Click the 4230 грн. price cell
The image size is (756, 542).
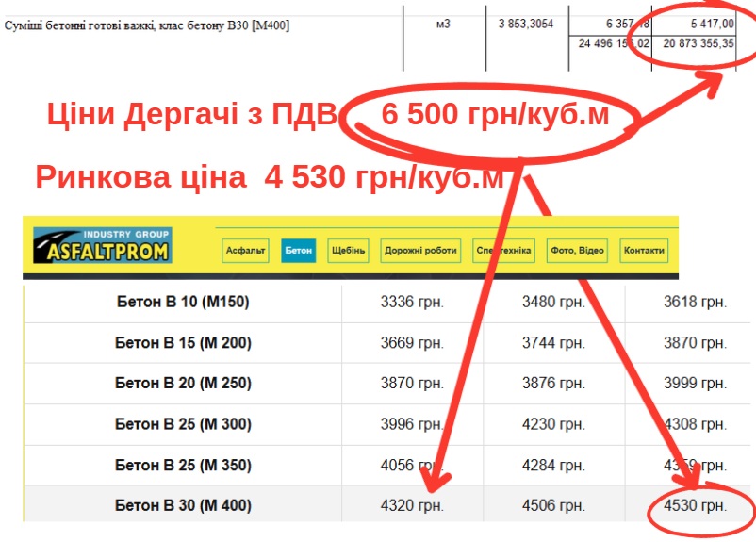point(553,424)
